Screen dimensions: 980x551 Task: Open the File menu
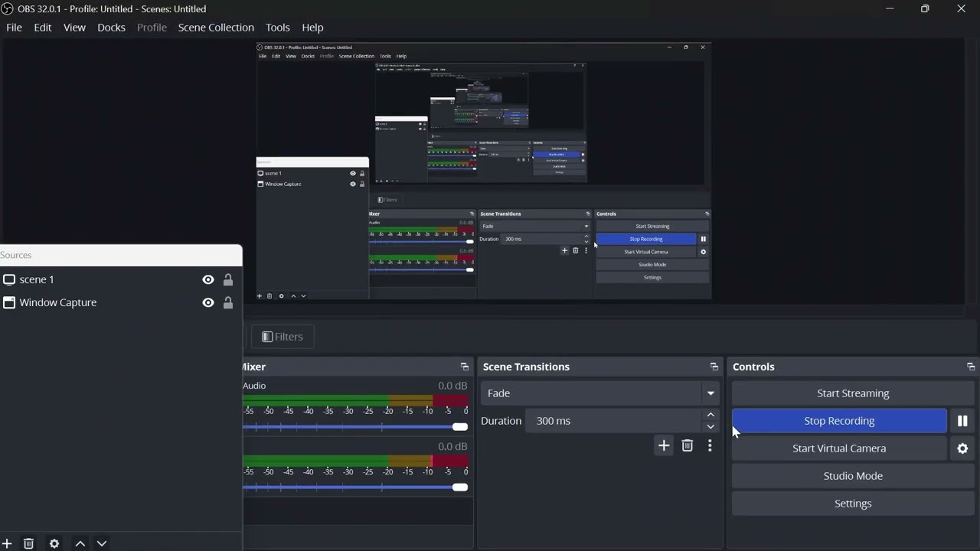tap(14, 28)
